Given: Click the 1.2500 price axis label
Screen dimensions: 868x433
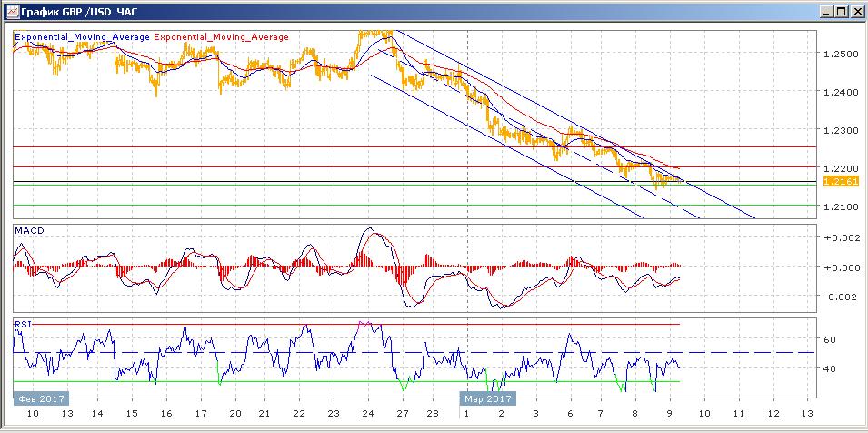Looking at the screenshot, I should 839,55.
